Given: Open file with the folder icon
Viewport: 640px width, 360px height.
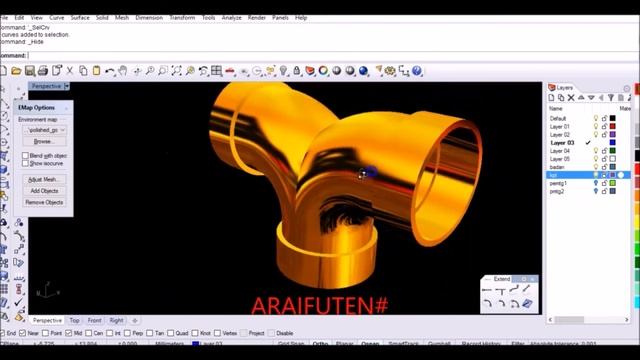Looking at the screenshot, I should [x=16, y=71].
